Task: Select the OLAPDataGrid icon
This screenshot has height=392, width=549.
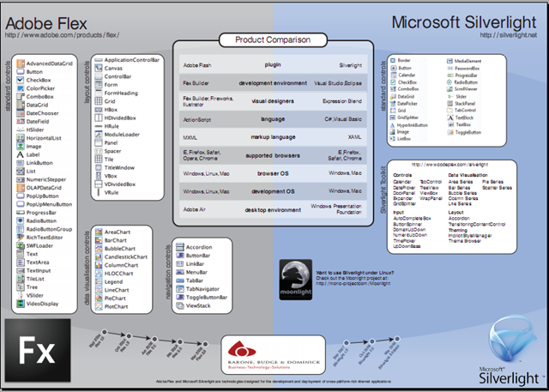Action: point(21,188)
